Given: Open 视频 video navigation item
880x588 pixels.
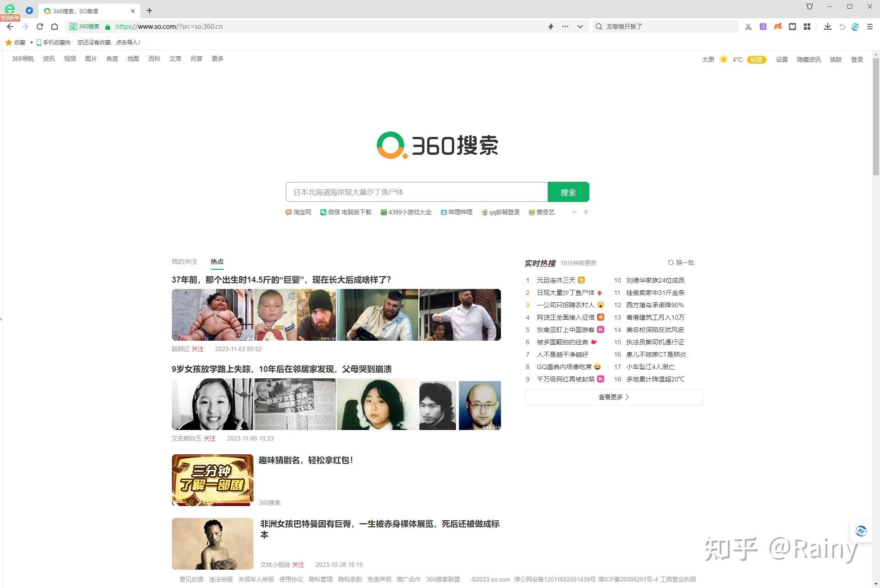Looking at the screenshot, I should pos(70,59).
